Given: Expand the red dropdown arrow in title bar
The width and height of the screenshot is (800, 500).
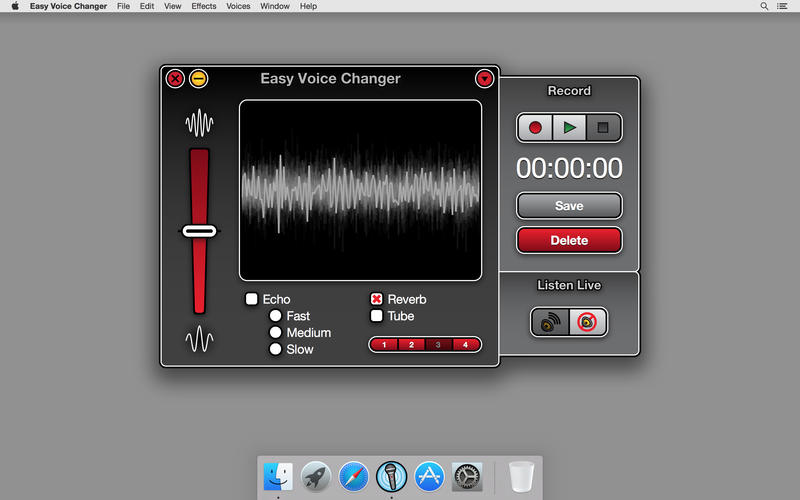Looking at the screenshot, I should pyautogui.click(x=484, y=78).
